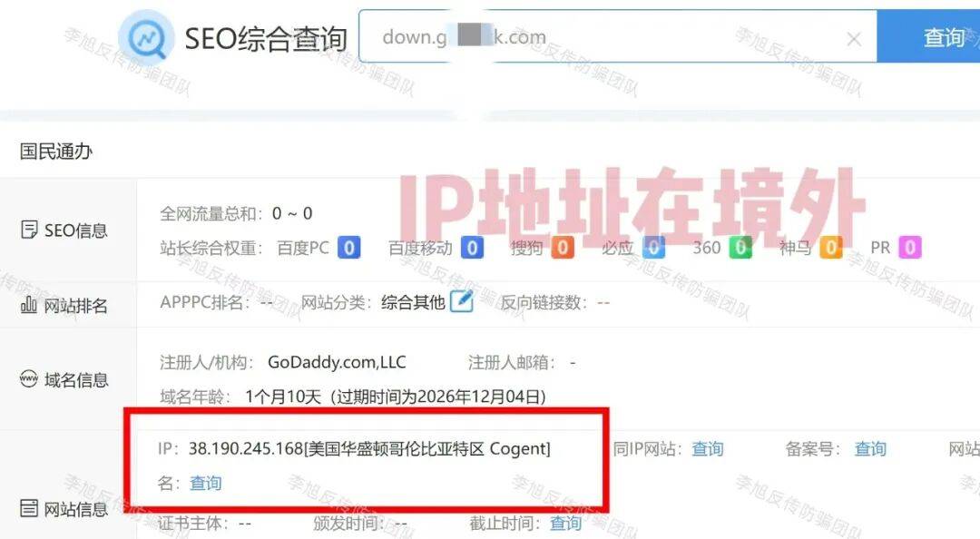Click the magenta PR value badge

910,248
